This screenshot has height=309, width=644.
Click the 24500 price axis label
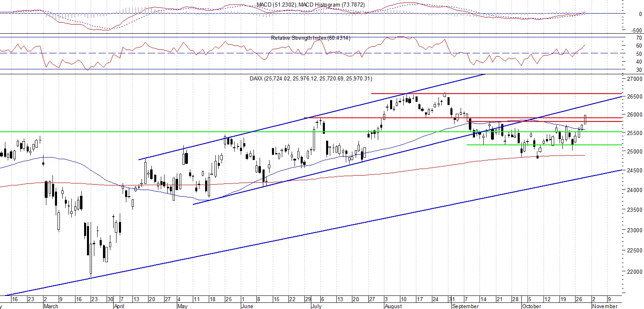635,170
